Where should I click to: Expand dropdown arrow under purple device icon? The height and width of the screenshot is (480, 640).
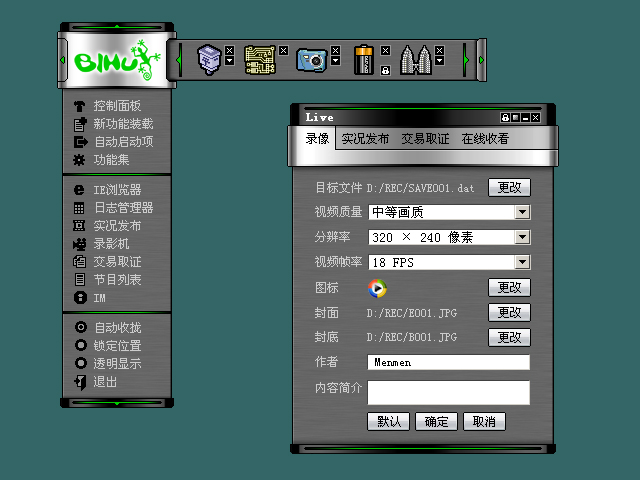229,61
